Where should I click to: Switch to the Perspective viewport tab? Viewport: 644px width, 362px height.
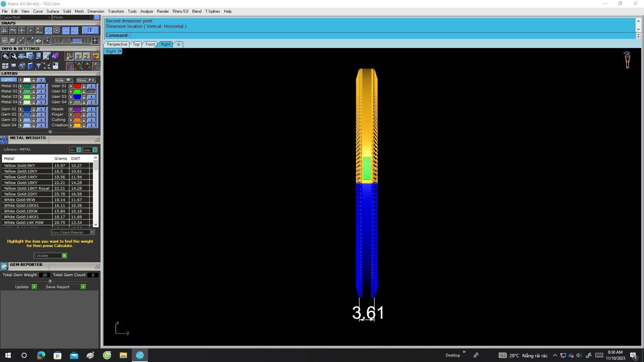[117, 44]
